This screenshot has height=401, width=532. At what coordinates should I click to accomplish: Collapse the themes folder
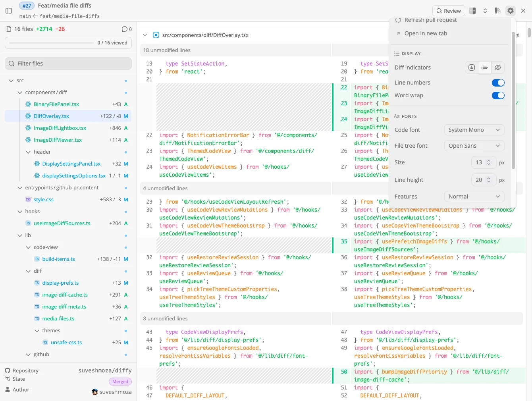(x=37, y=331)
